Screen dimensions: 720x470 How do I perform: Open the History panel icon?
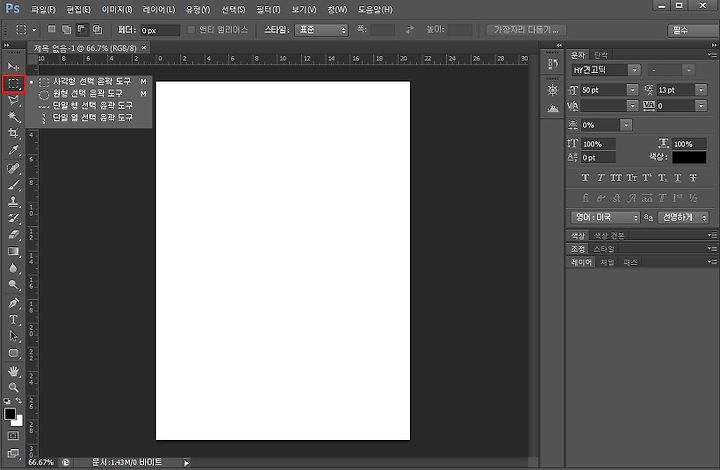tap(553, 64)
